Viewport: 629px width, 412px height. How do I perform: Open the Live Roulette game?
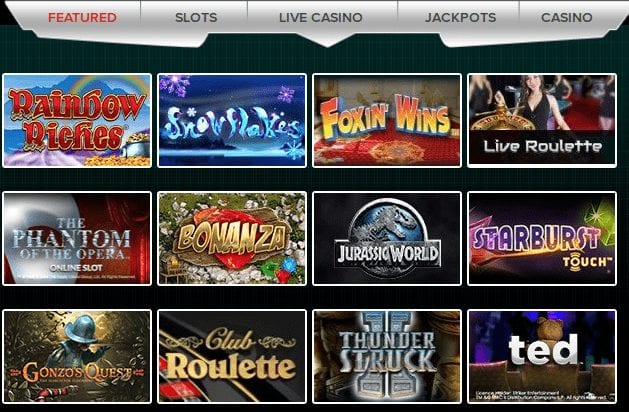point(542,120)
